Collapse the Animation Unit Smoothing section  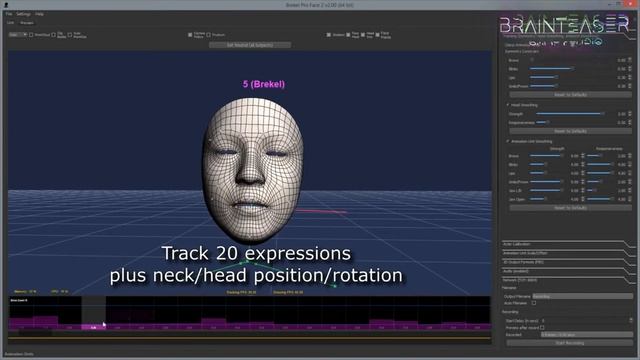pos(508,141)
